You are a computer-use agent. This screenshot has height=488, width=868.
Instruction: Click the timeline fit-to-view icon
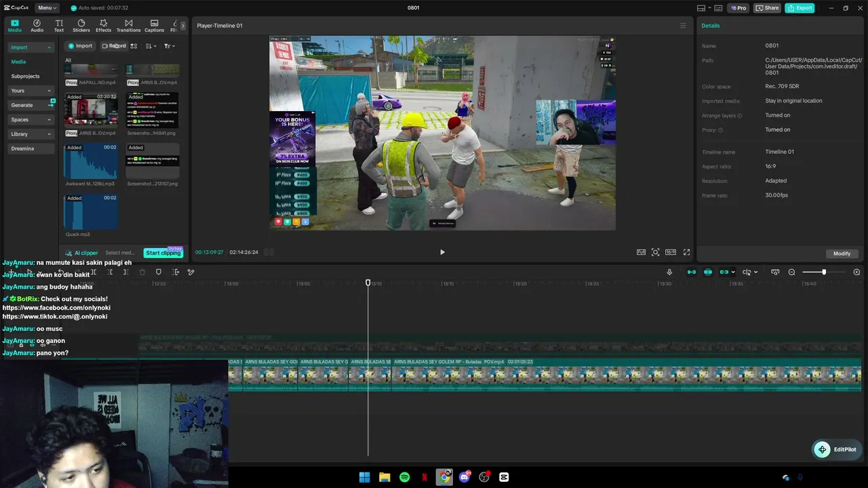(x=775, y=272)
